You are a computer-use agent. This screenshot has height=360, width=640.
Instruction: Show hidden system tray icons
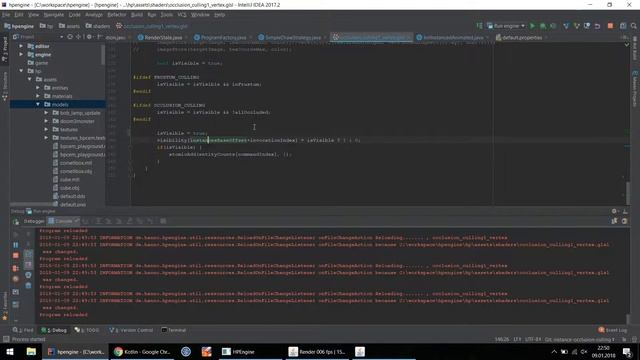click(x=554, y=351)
